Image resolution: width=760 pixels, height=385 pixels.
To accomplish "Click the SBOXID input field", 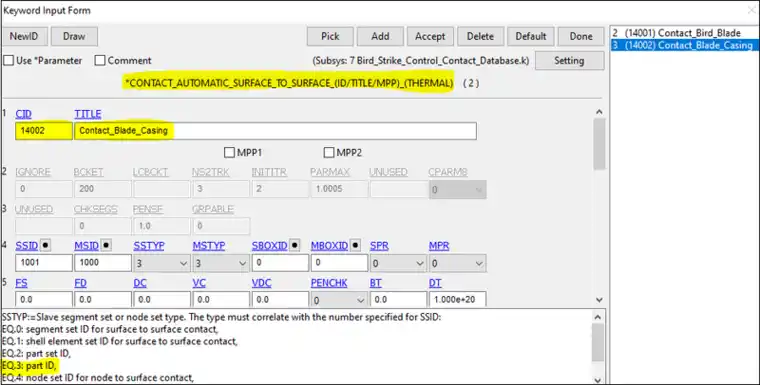I will click(x=280, y=263).
